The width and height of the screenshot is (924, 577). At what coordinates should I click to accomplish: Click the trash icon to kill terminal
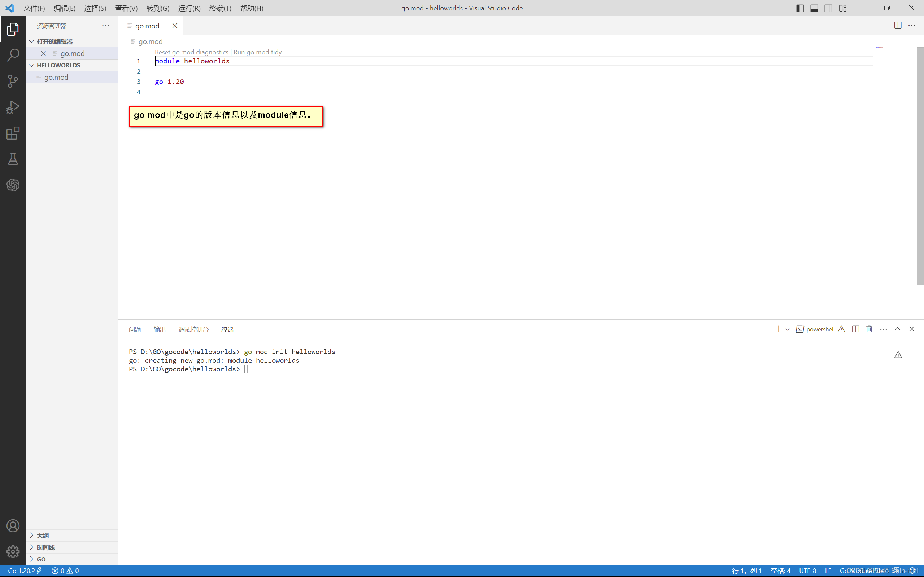point(869,329)
